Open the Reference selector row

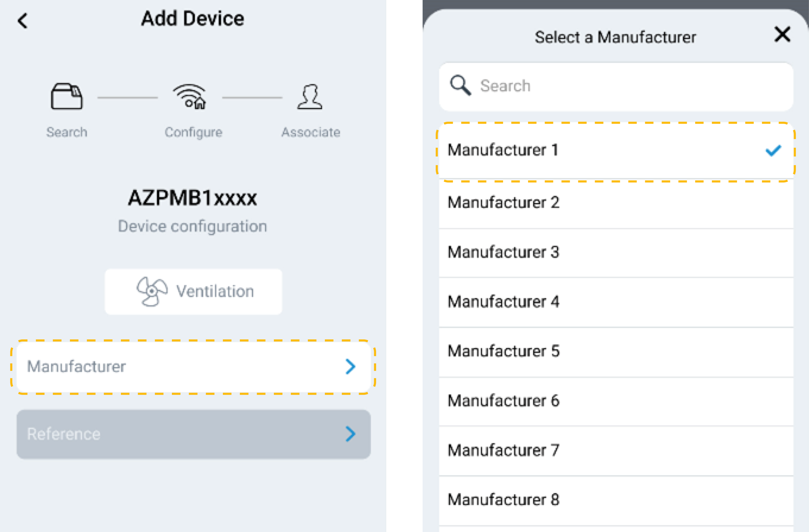193,434
